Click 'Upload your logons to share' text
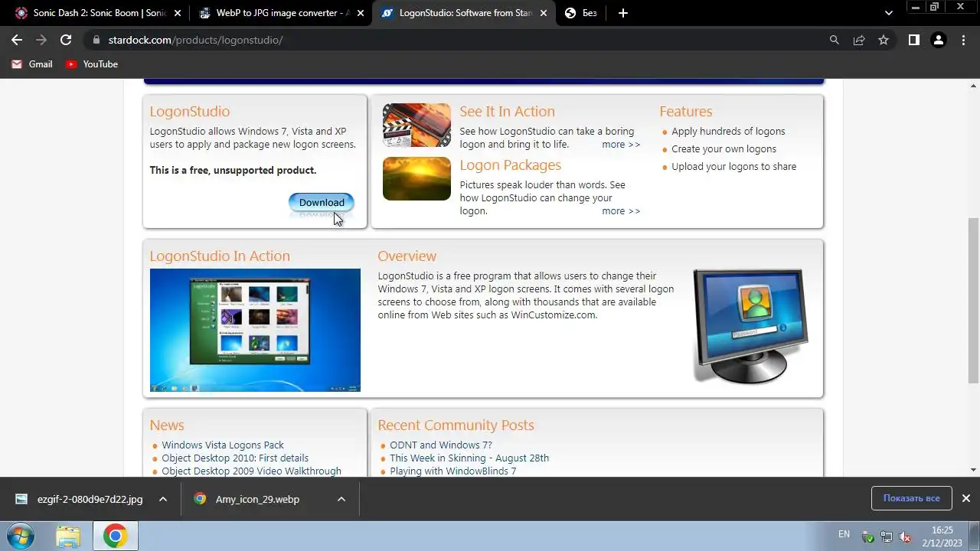 pos(733,167)
